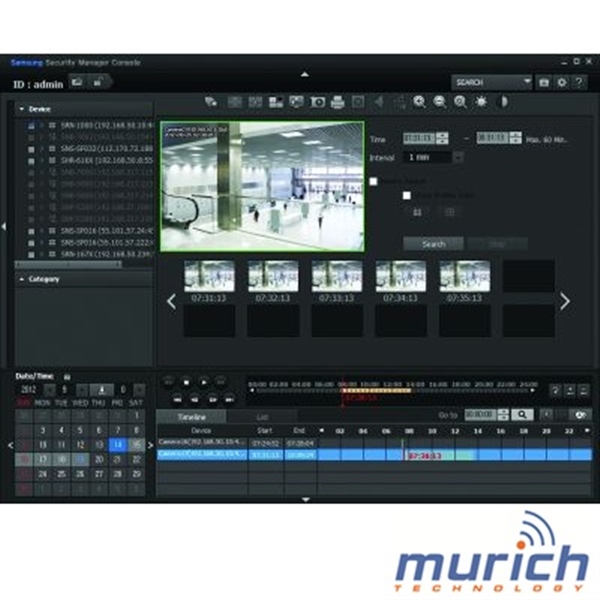Select the 07:33:13 thumbnail
The width and height of the screenshot is (600, 600).
point(337,276)
